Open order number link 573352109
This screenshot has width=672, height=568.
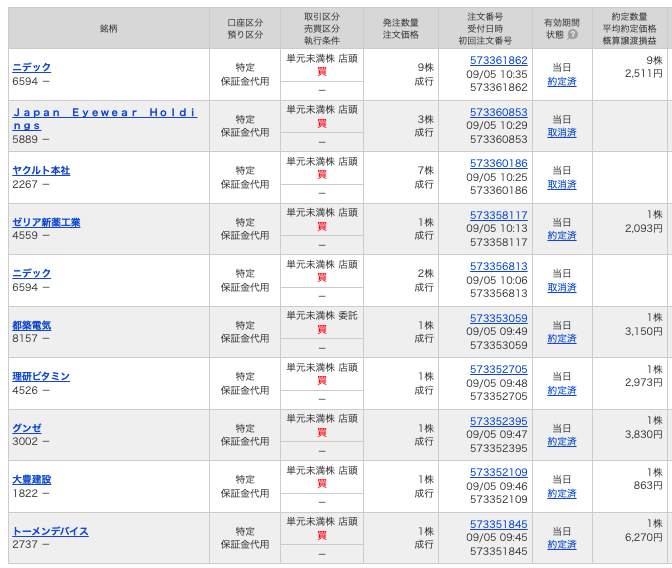point(498,472)
